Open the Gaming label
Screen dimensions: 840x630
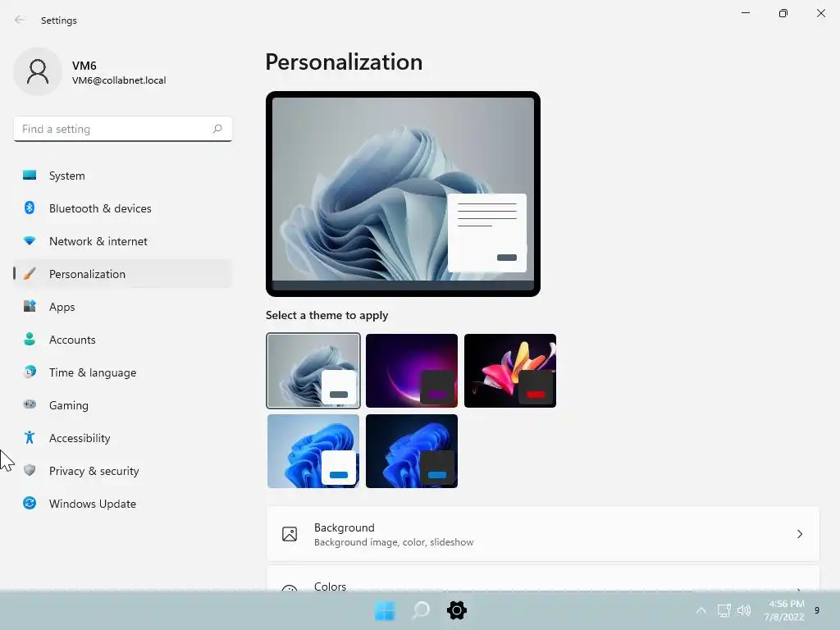coord(69,405)
